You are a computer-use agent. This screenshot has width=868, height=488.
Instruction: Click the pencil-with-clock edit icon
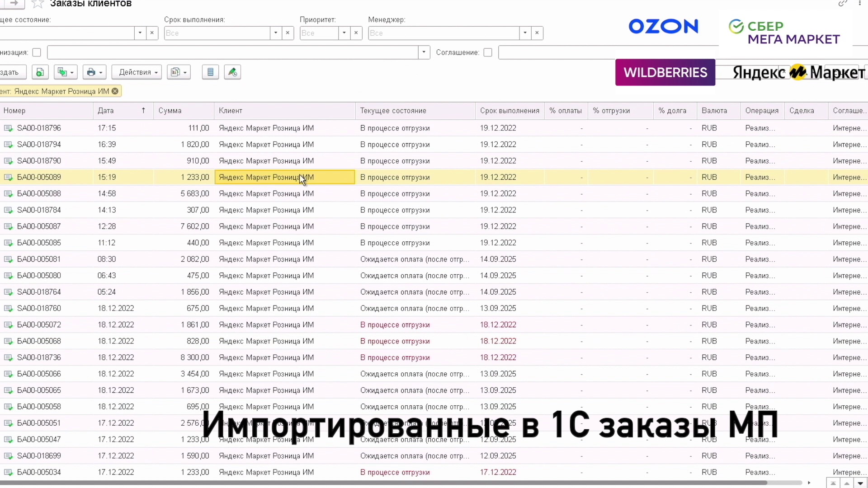[232, 72]
